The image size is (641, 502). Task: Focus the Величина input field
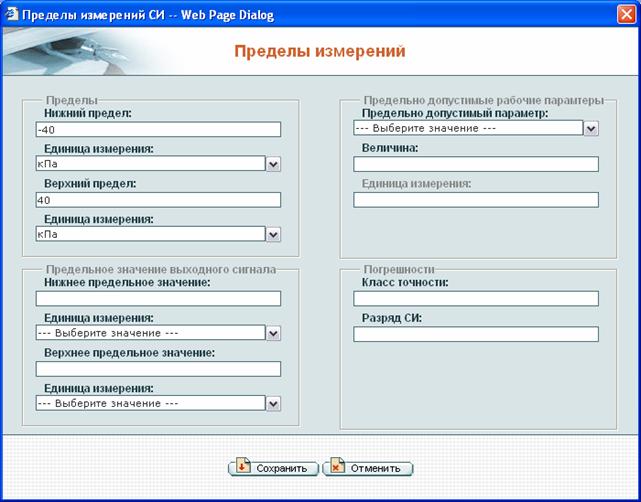click(x=476, y=164)
